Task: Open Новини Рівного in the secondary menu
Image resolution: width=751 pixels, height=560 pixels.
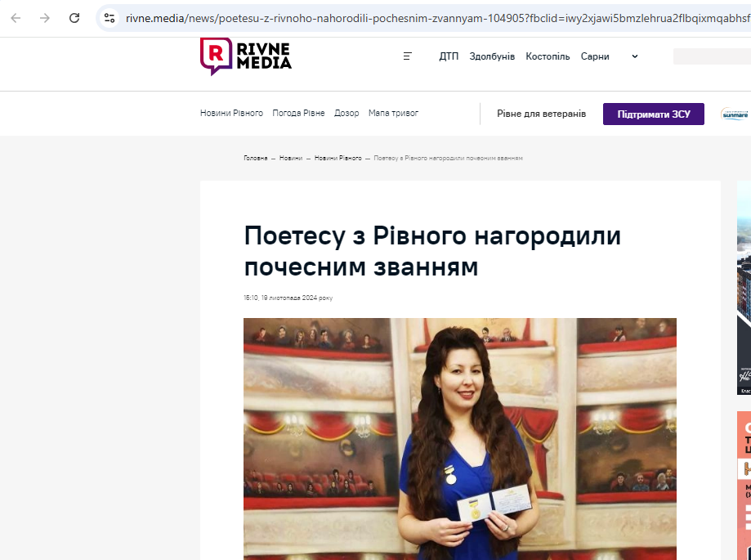Action: point(231,114)
